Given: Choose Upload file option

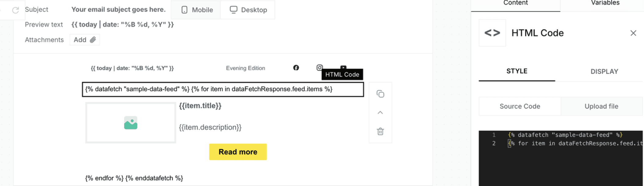Looking at the screenshot, I should tap(602, 106).
